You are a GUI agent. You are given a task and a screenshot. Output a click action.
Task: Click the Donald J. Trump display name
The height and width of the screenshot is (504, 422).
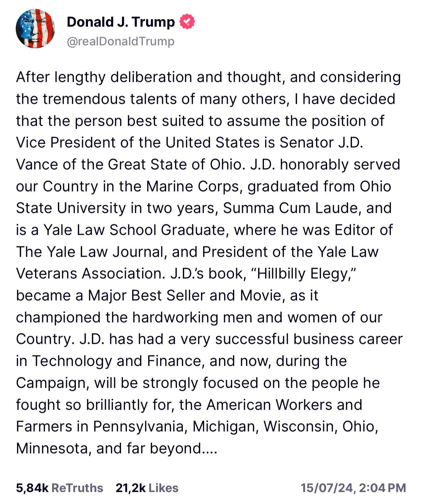121,22
